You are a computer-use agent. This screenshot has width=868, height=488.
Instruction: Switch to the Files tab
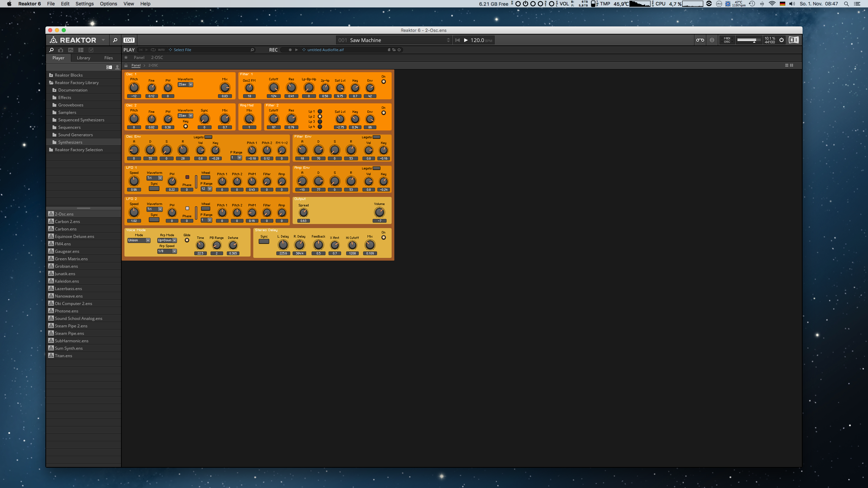(x=108, y=58)
